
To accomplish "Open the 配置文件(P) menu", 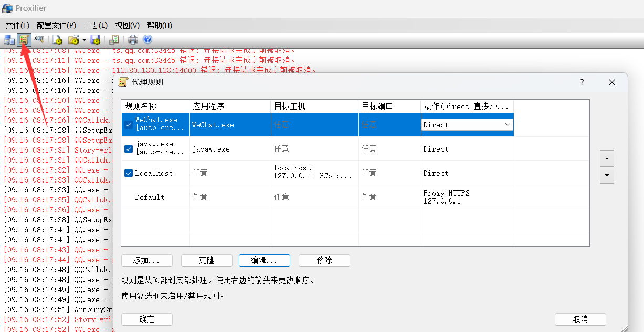I will coord(56,25).
